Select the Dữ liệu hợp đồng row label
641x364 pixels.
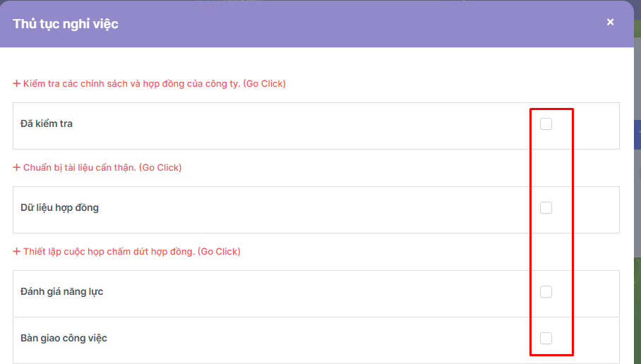[x=59, y=208]
